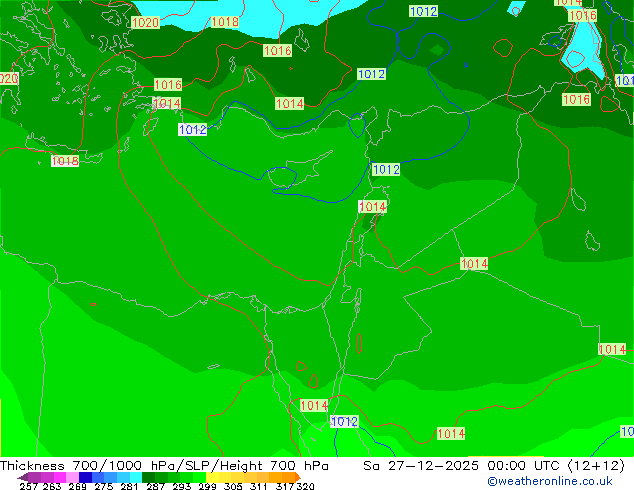Click the legend value 293
634x490 pixels.
(182, 486)
